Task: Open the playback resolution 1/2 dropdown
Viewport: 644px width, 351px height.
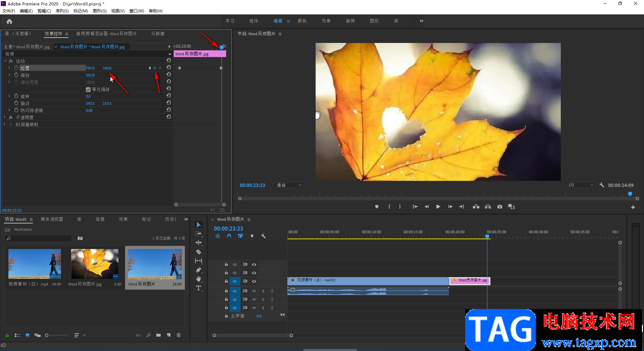Action: coord(581,185)
